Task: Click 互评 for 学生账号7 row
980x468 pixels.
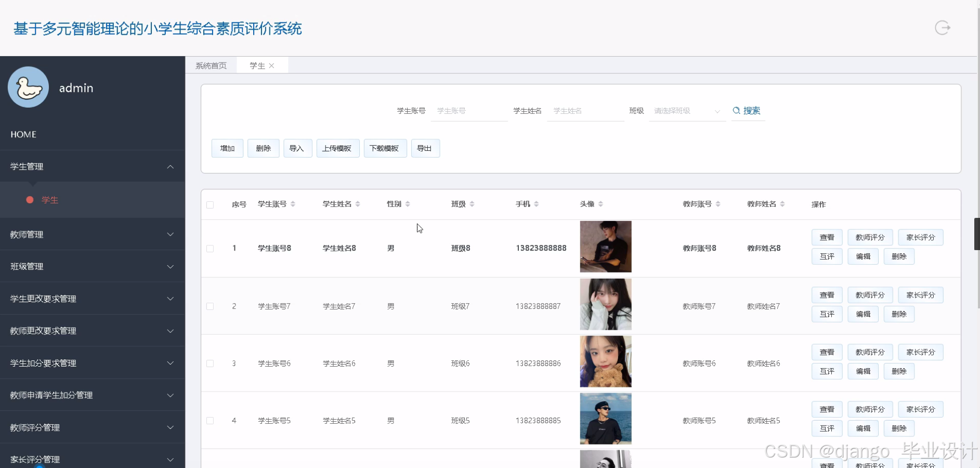Action: click(x=827, y=314)
